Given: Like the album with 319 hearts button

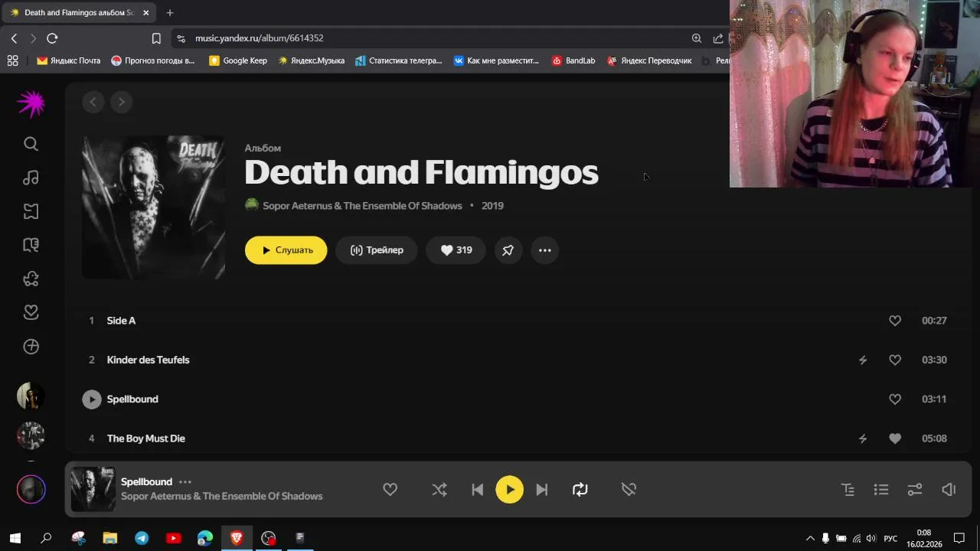Looking at the screenshot, I should point(456,250).
